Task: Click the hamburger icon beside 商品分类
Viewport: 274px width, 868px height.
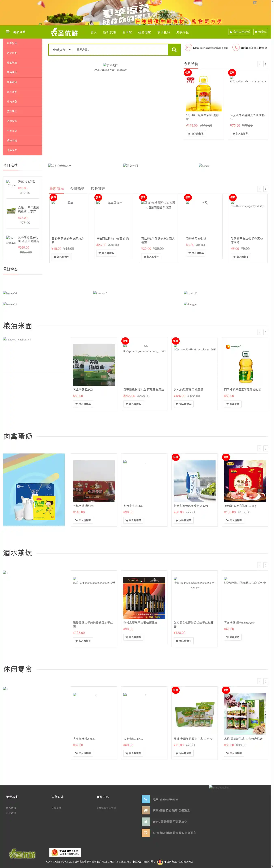Action: pos(8,32)
